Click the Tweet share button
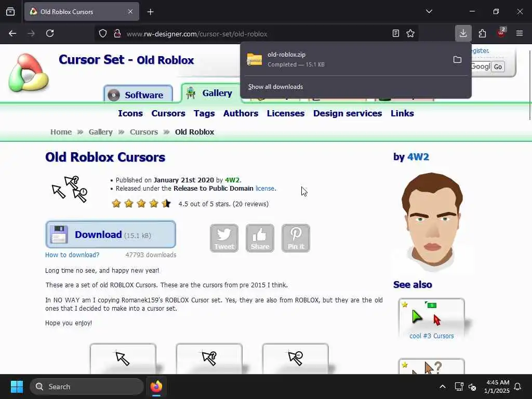532x399 pixels. click(224, 238)
